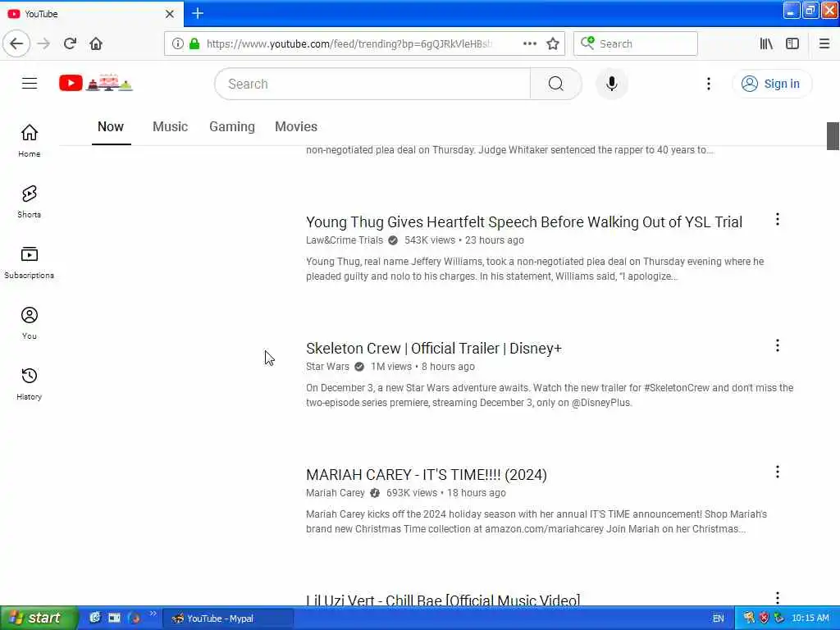Toggle the browser sidebar view icon

(792, 43)
